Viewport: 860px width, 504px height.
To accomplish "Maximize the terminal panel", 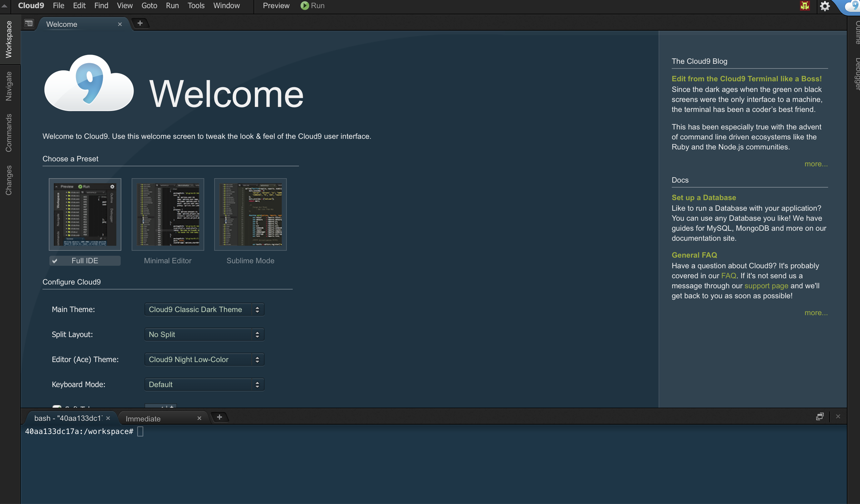I will [x=820, y=417].
